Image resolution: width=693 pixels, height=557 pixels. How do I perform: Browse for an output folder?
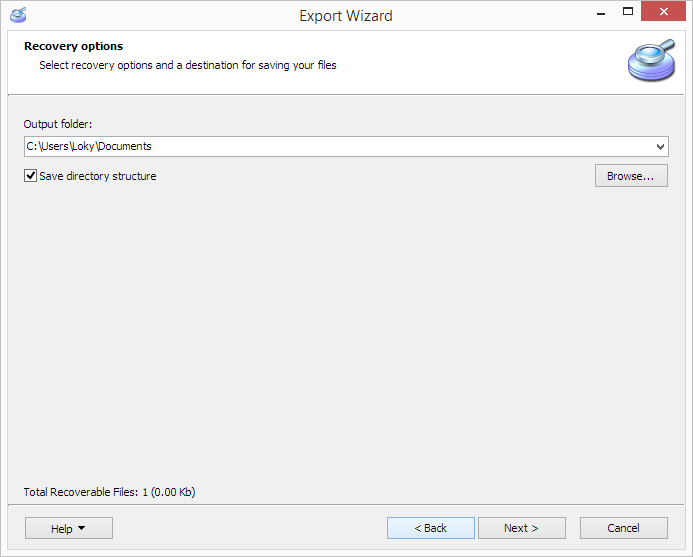tap(631, 176)
